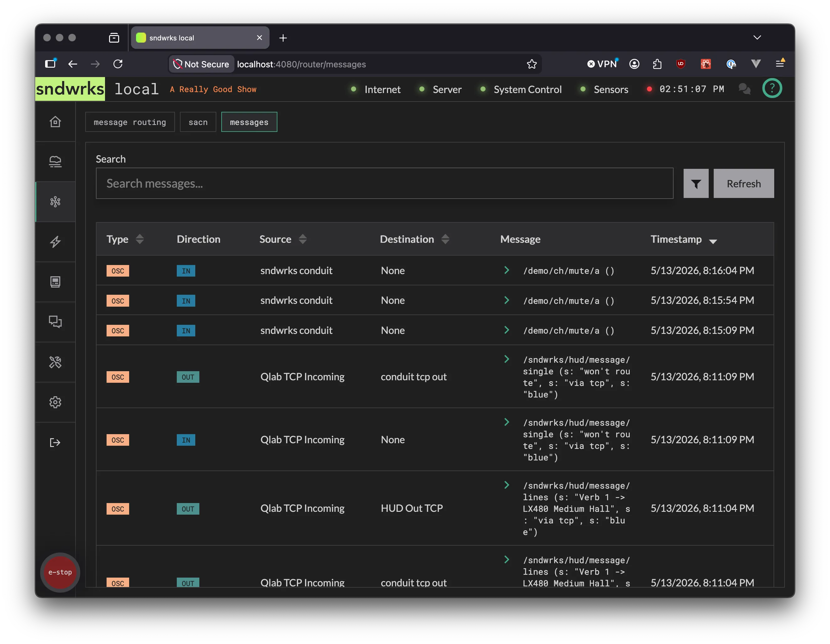Click the sndwrks logo
Viewport: 830px width, 644px height.
point(70,89)
